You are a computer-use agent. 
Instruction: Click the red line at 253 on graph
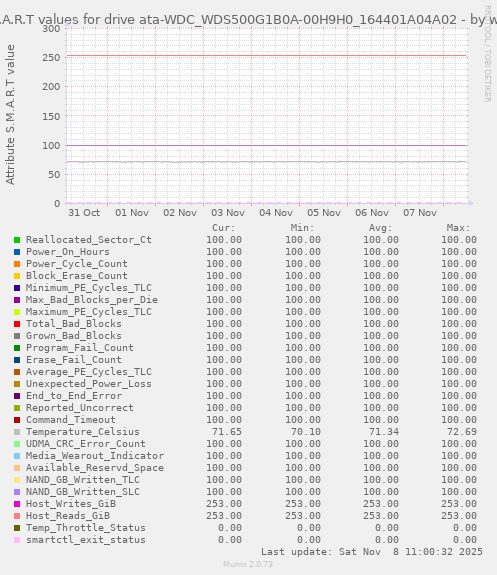click(266, 56)
